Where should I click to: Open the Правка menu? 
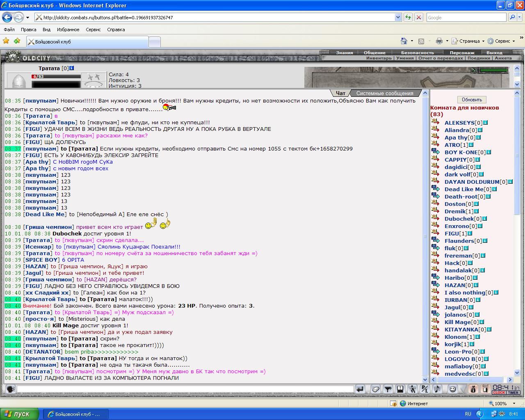tap(29, 30)
